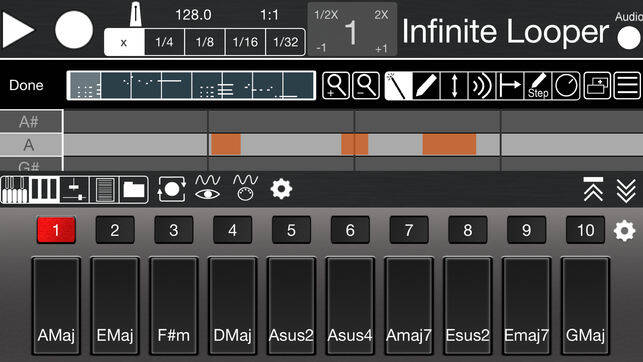
Task: Switch to chord bank 5
Action: pos(291,230)
